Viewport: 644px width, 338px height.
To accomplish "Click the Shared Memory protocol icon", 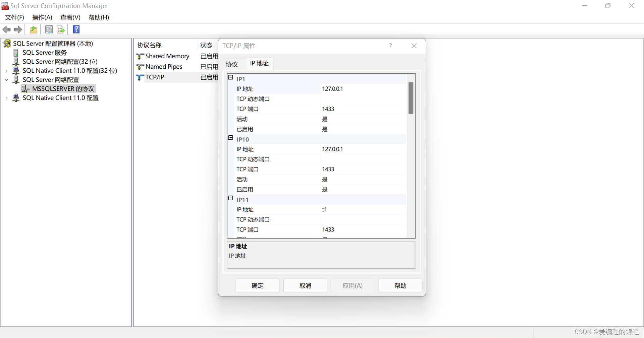I will point(140,56).
